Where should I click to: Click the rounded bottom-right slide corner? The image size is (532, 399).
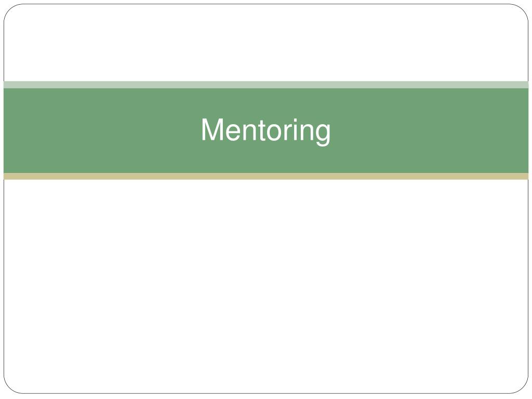[x=522, y=387]
